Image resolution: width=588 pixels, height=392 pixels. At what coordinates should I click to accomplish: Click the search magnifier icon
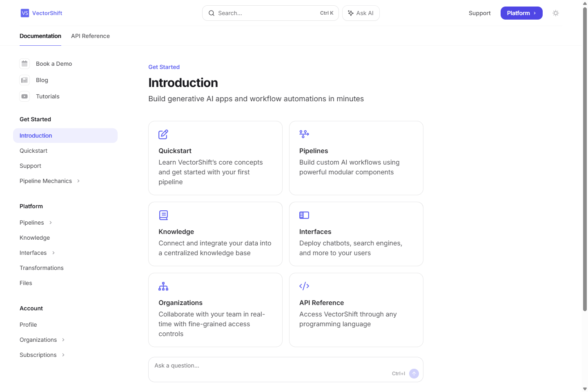[212, 13]
